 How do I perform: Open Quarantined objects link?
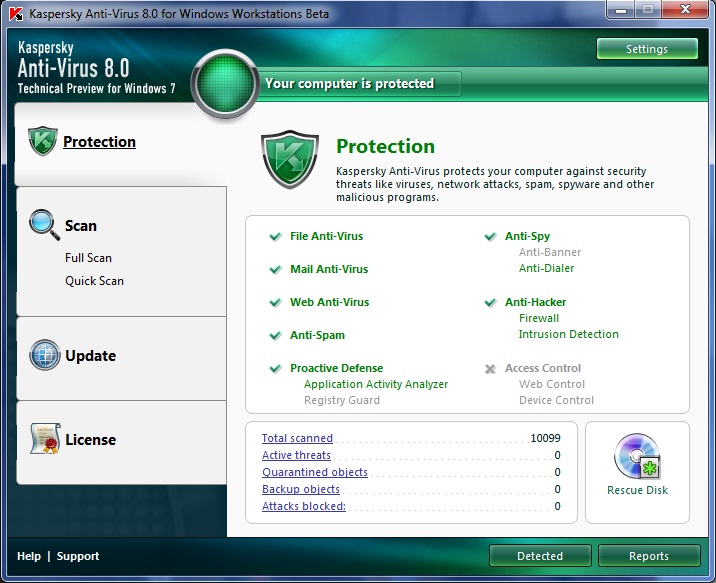pos(315,472)
